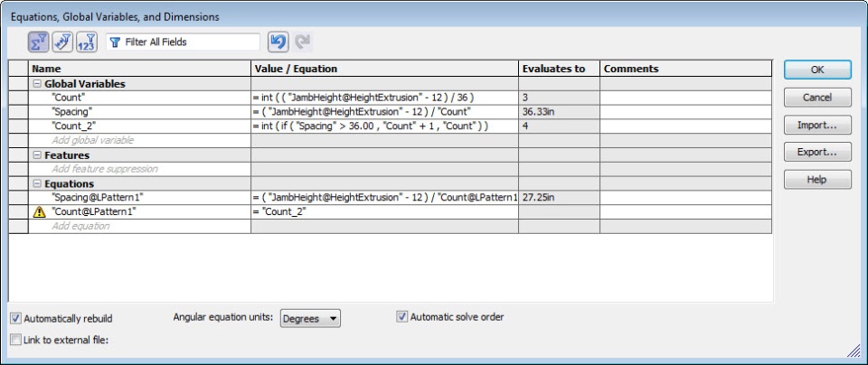Click the Add feature suppression row
Screen dimensions: 868x365
pyautogui.click(x=139, y=169)
